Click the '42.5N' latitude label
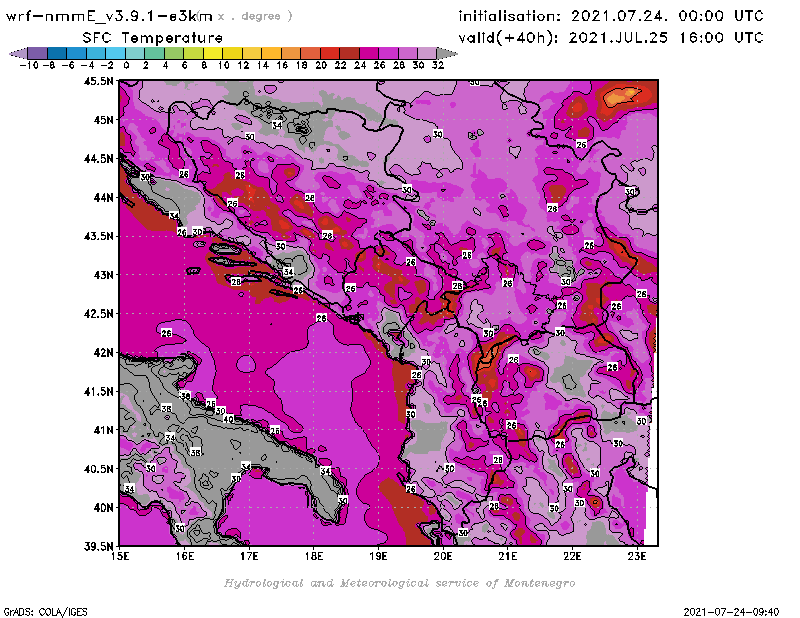This screenshot has height=618, width=800. [x=99, y=314]
